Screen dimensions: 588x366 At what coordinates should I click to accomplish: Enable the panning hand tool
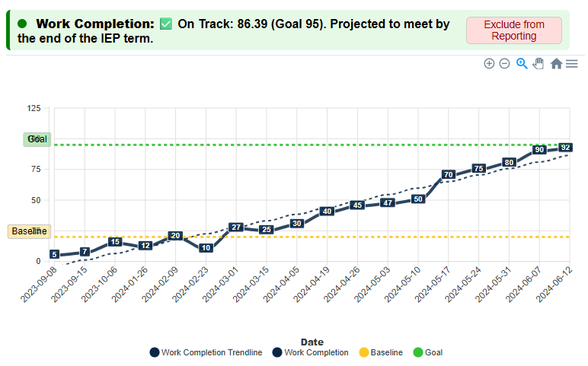538,64
